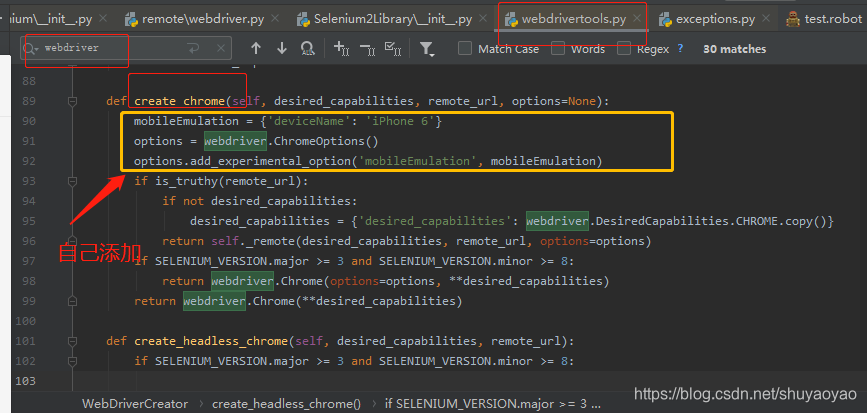Viewport: 867px width, 413px height.
Task: Click ChromeOptions() on line 91
Action: click(x=326, y=141)
